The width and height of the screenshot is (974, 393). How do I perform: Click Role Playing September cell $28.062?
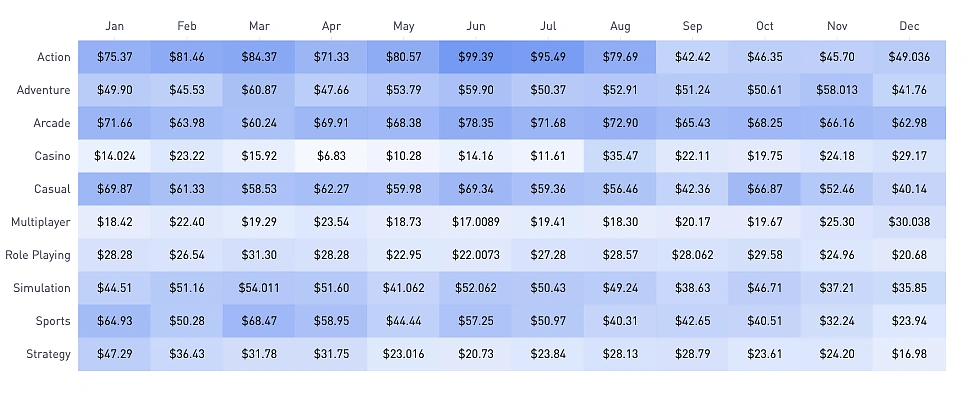click(x=692, y=255)
